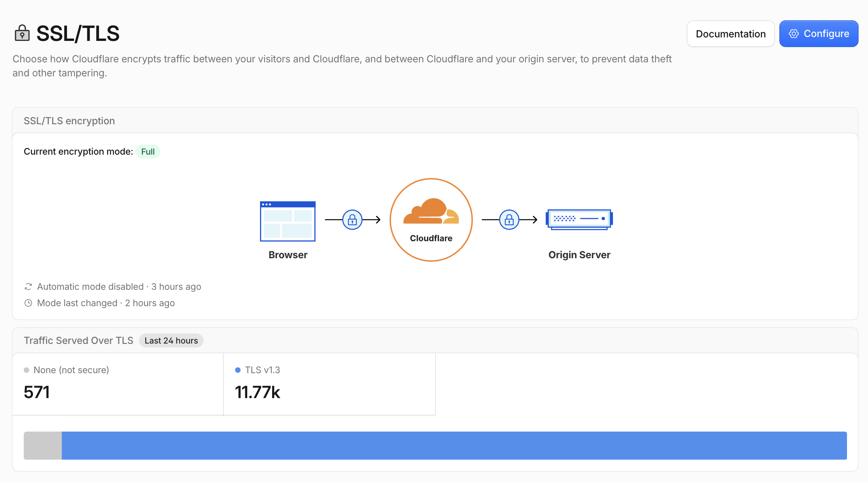Image resolution: width=868 pixels, height=483 pixels.
Task: Click the lock icon between Browser and Cloudflare
Action: tap(352, 220)
